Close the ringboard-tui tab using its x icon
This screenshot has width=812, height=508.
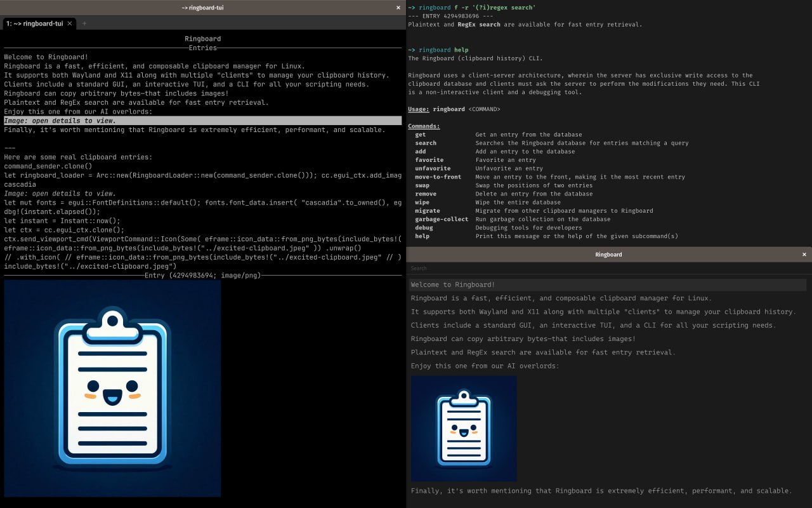pos(69,23)
